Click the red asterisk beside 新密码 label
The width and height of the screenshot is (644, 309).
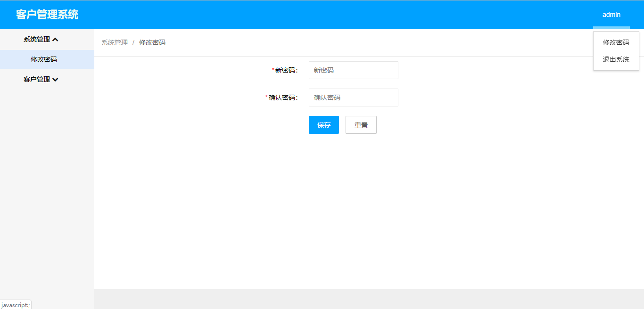click(273, 70)
